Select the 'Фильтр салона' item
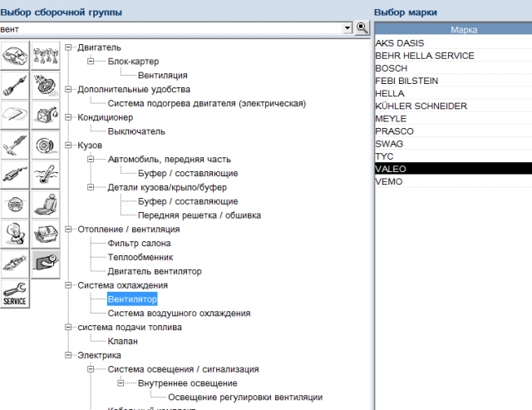This screenshot has width=532, height=410. click(x=139, y=244)
